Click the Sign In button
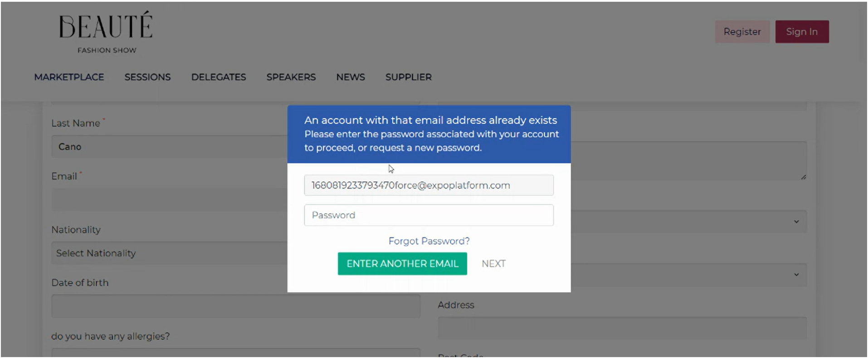The image size is (868, 358). pos(802,32)
